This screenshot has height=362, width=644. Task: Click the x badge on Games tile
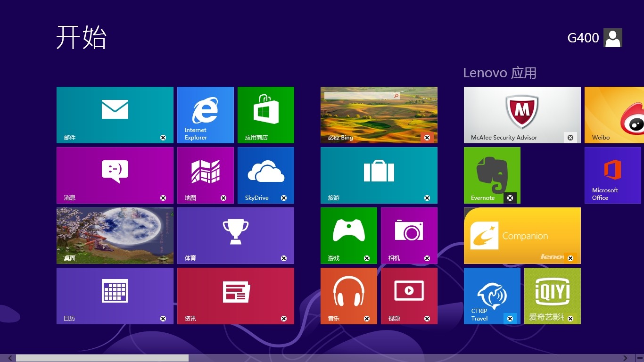pos(367,258)
